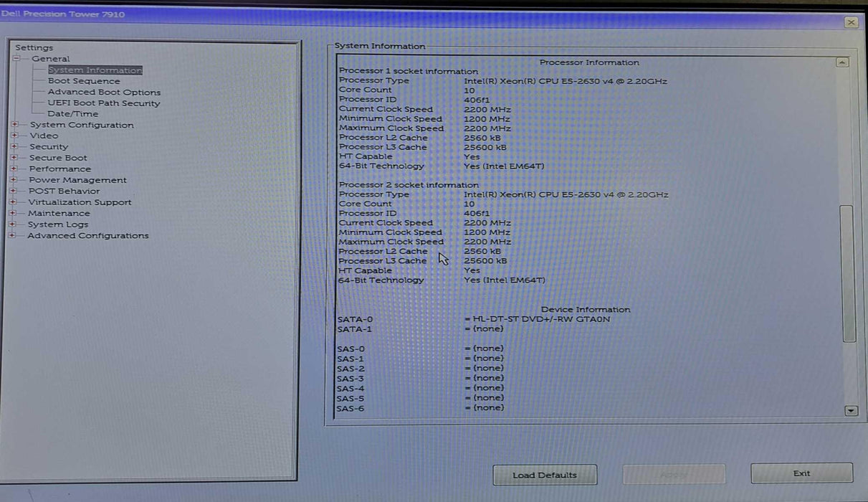This screenshot has width=868, height=502.
Task: Expand the Secure Boot node
Action: [x=14, y=158]
